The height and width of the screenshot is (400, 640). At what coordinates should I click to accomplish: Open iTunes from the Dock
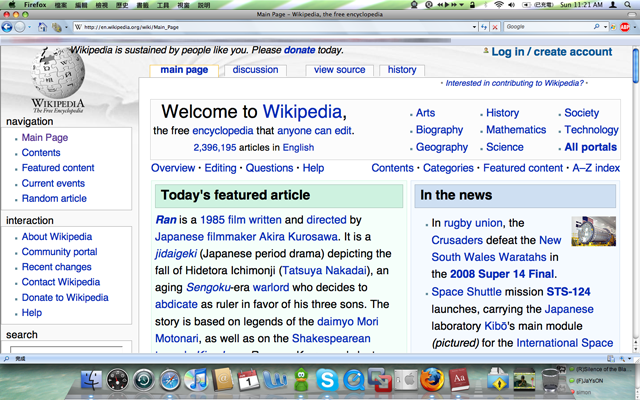coord(196,380)
